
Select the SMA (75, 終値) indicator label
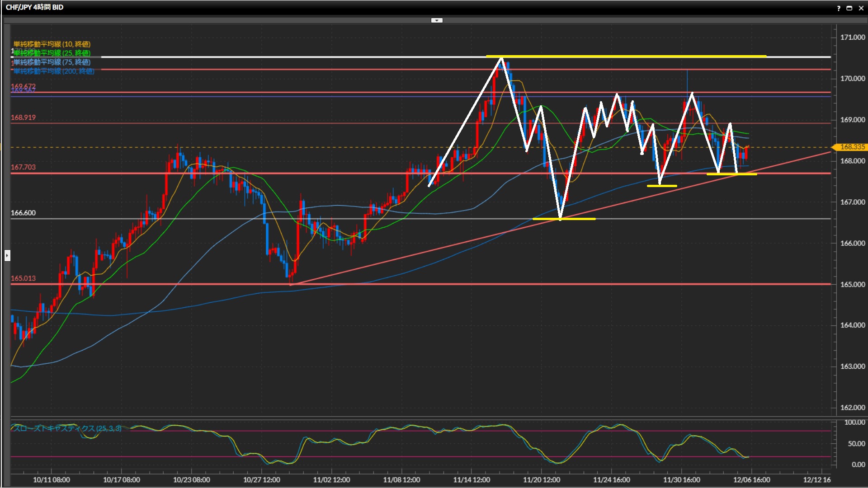(52, 62)
